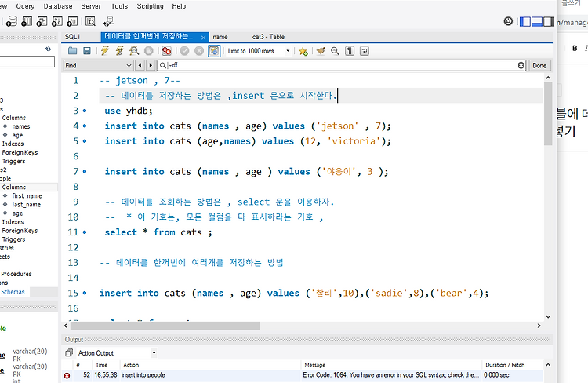Click Done to close find bar
Image resolution: width=588 pixels, height=383 pixels.
pos(539,65)
